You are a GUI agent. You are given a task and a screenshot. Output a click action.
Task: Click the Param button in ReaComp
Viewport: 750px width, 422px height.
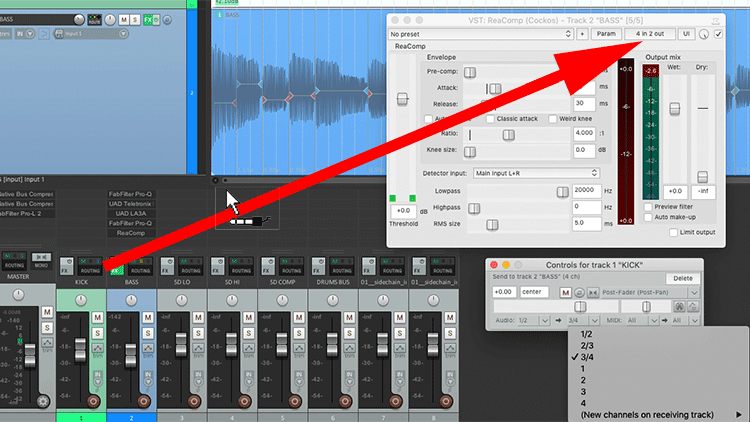coord(606,33)
